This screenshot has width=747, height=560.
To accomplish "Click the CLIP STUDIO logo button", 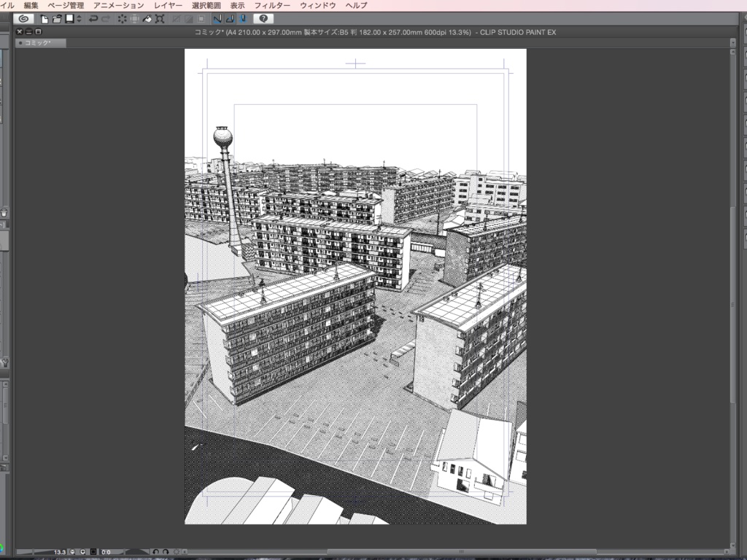I will 24,18.
